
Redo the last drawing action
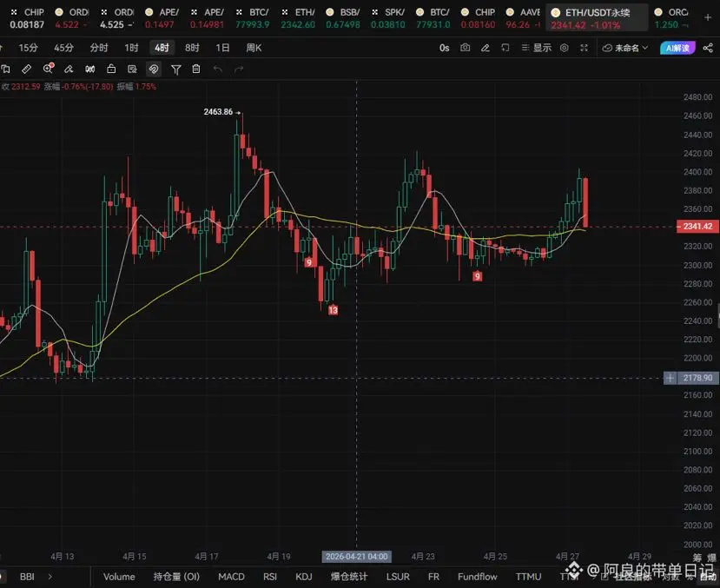coord(239,69)
